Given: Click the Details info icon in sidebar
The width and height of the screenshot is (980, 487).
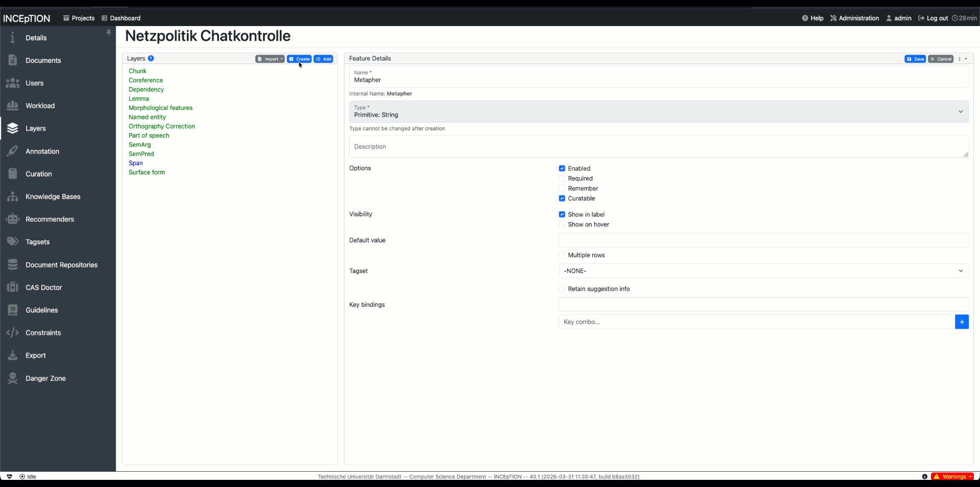Looking at the screenshot, I should (13, 38).
